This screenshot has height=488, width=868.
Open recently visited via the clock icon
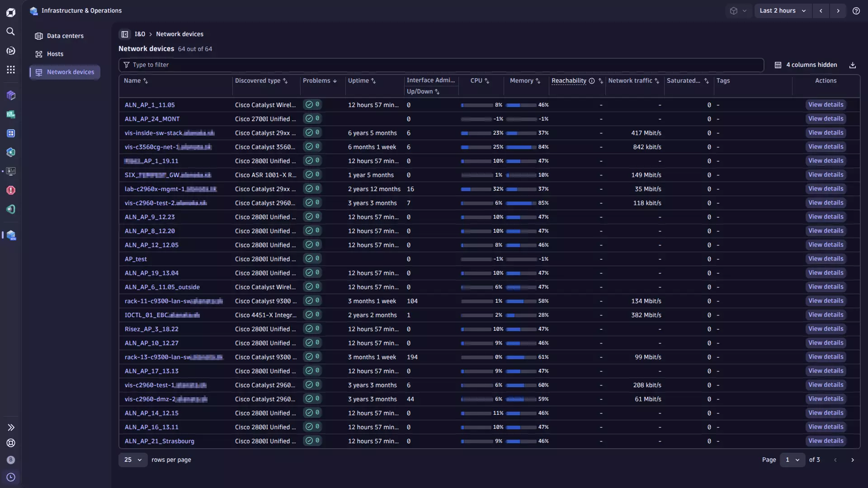(x=11, y=477)
